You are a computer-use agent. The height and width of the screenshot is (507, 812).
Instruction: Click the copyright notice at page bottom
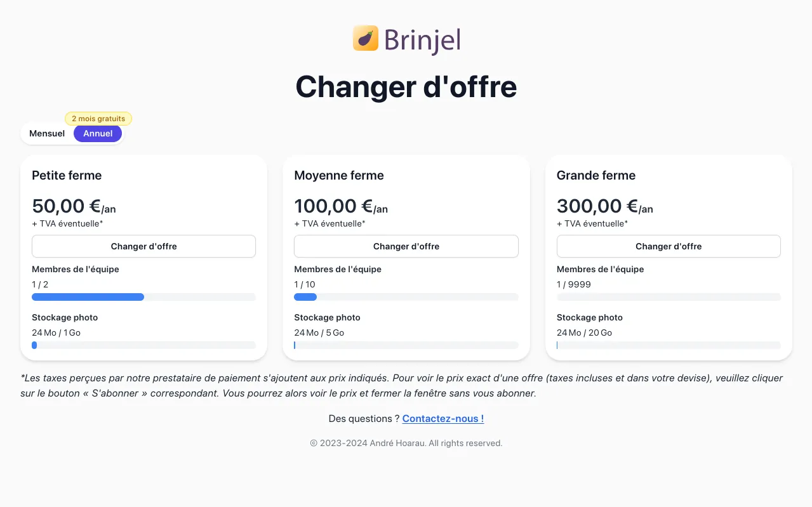click(x=406, y=443)
